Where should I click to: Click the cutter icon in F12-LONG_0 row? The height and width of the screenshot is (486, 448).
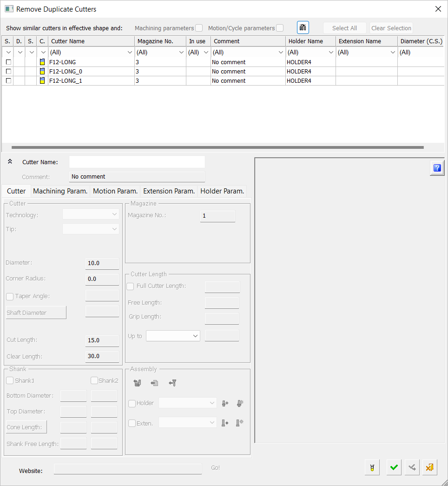point(42,71)
